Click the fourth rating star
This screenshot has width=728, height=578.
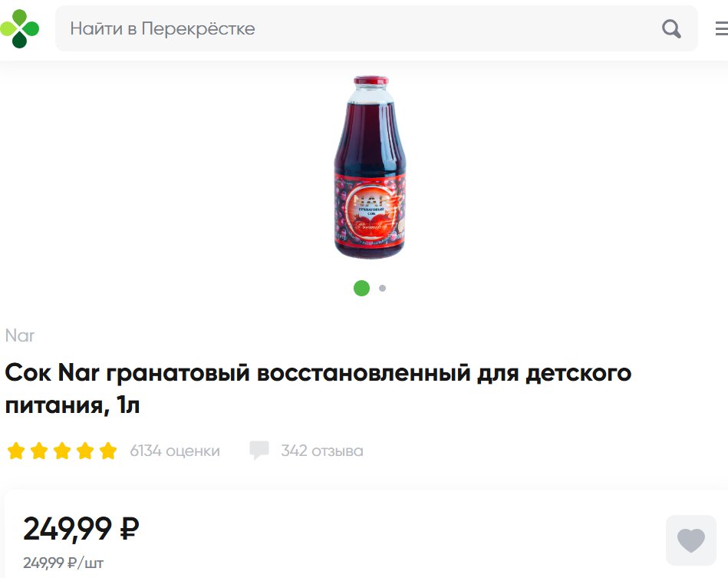point(85,451)
